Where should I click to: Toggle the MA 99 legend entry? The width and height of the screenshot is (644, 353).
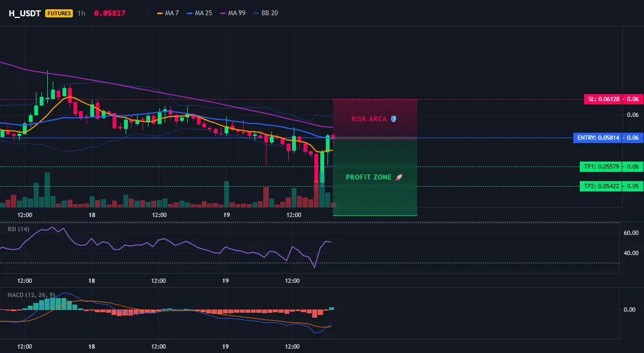(233, 13)
